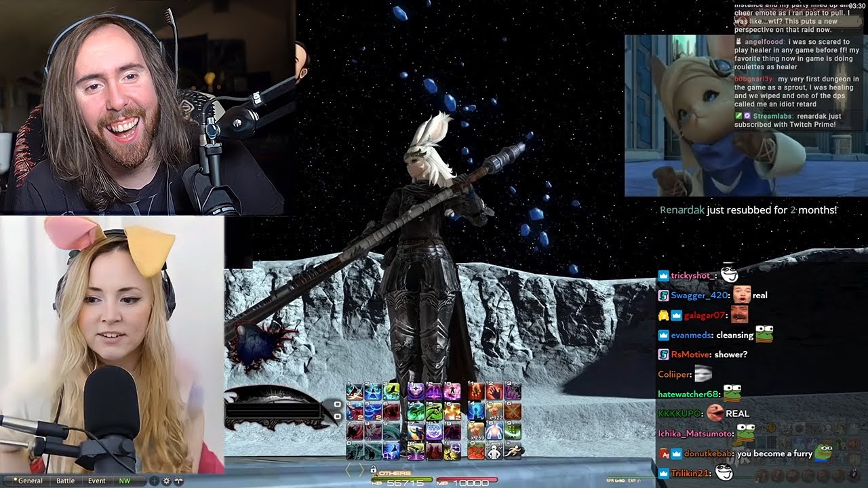Click the username Trilikin21 in chat
This screenshot has width=868, height=488.
(690, 474)
